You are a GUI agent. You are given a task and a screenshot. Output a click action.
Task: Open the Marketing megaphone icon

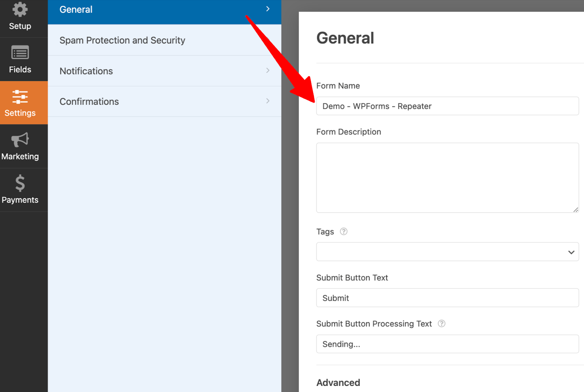[20, 140]
